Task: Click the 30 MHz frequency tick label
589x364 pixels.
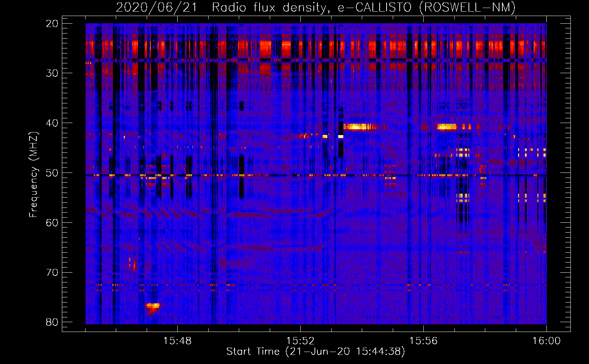Action: (x=52, y=73)
